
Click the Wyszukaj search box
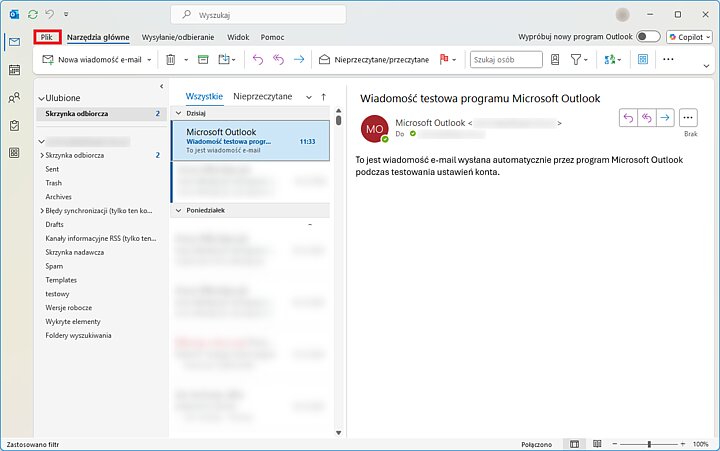tap(258, 15)
